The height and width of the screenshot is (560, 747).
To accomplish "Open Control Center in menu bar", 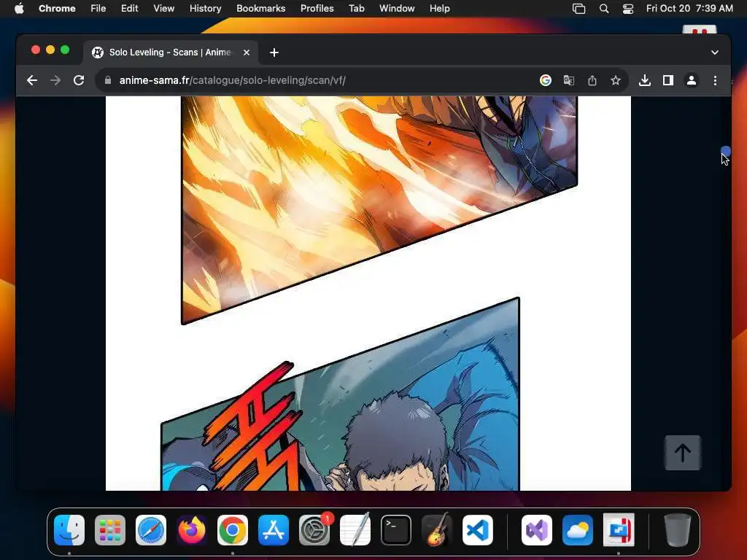I will (x=628, y=9).
